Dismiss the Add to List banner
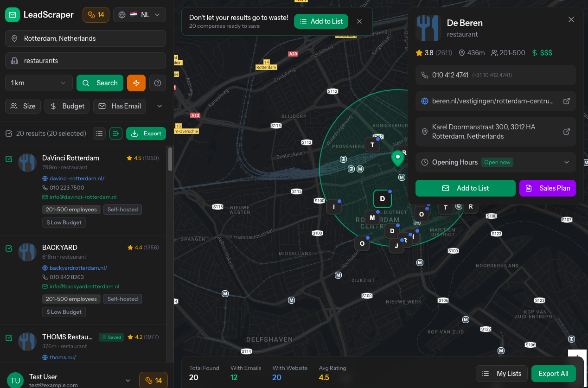 [x=359, y=21]
